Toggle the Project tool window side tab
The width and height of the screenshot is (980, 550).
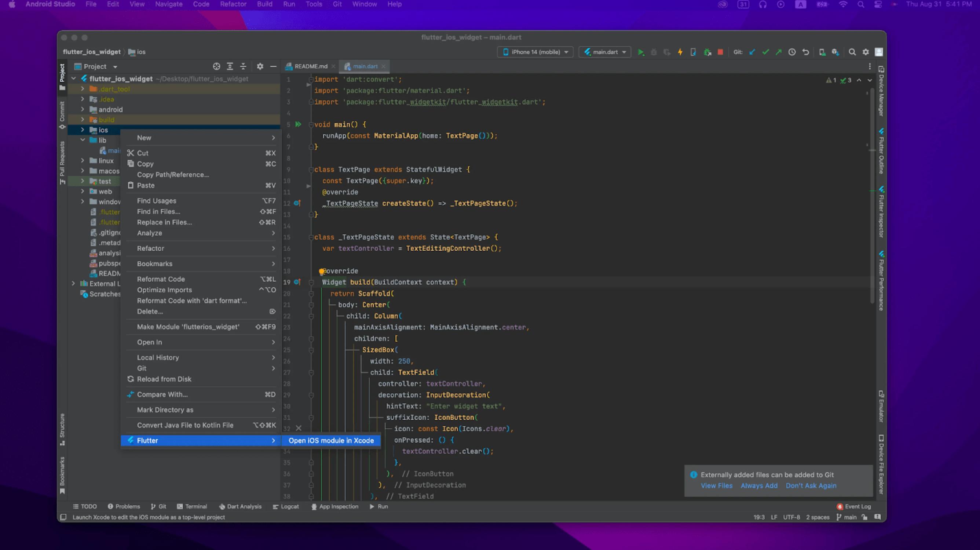pyautogui.click(x=62, y=76)
